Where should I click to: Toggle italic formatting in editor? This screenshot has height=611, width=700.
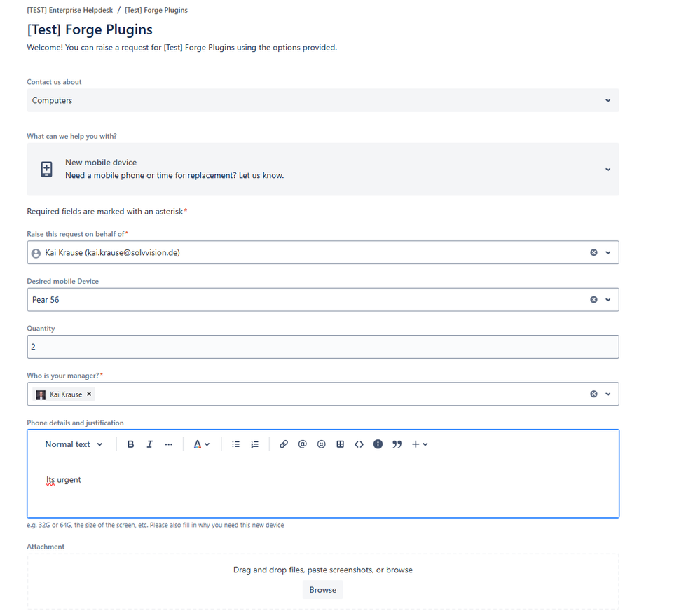coord(149,444)
